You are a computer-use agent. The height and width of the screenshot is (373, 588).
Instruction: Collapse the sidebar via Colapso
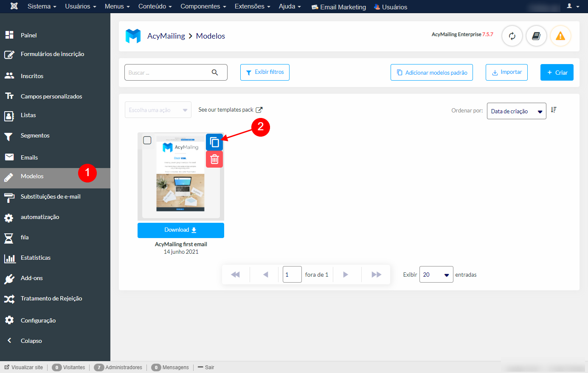(33, 340)
